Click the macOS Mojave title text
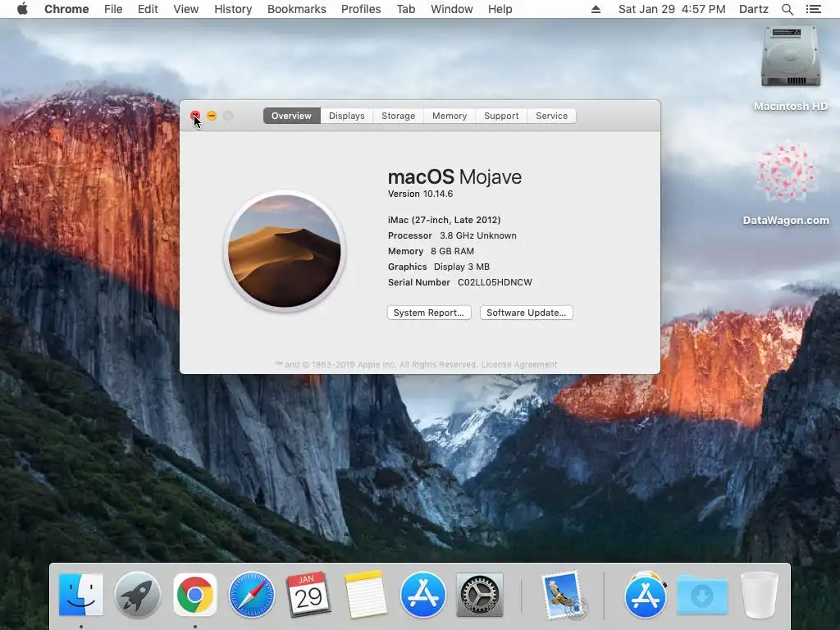 click(454, 177)
